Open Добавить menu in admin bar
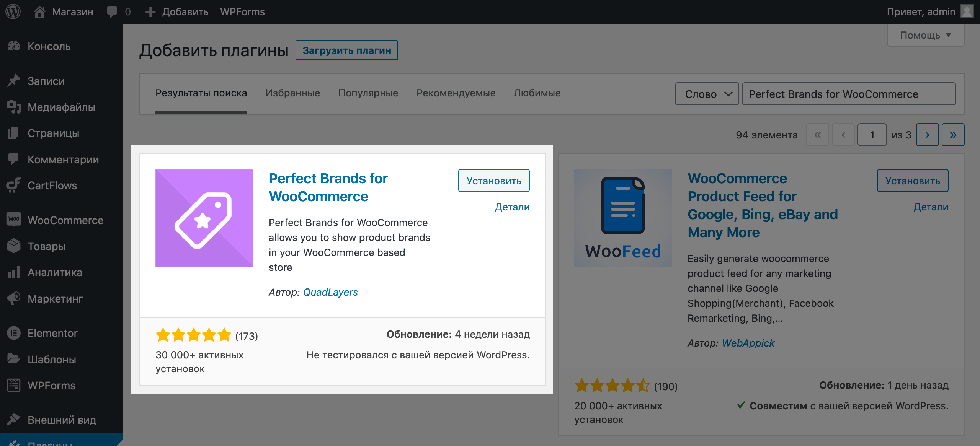980x446 pixels. pos(185,12)
